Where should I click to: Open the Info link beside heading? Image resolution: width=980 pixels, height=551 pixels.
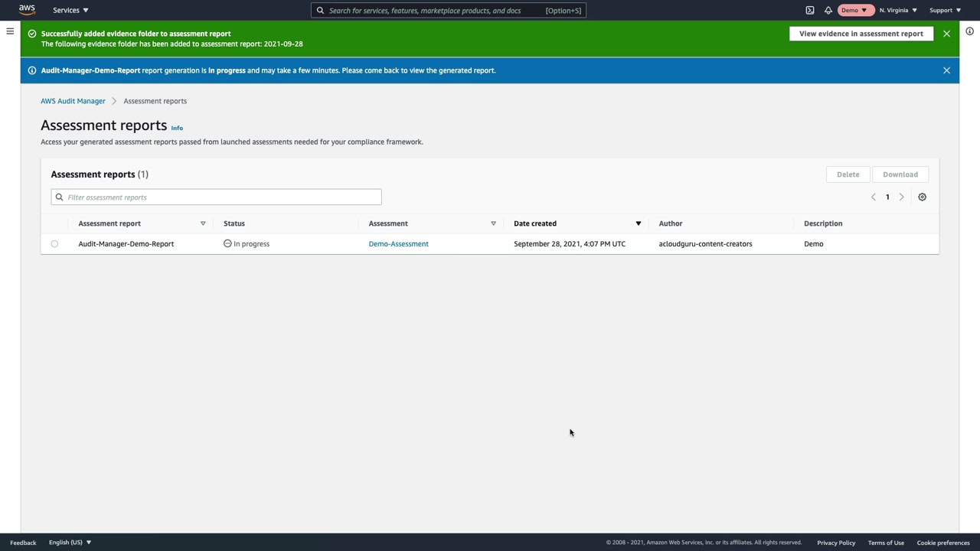tap(177, 128)
